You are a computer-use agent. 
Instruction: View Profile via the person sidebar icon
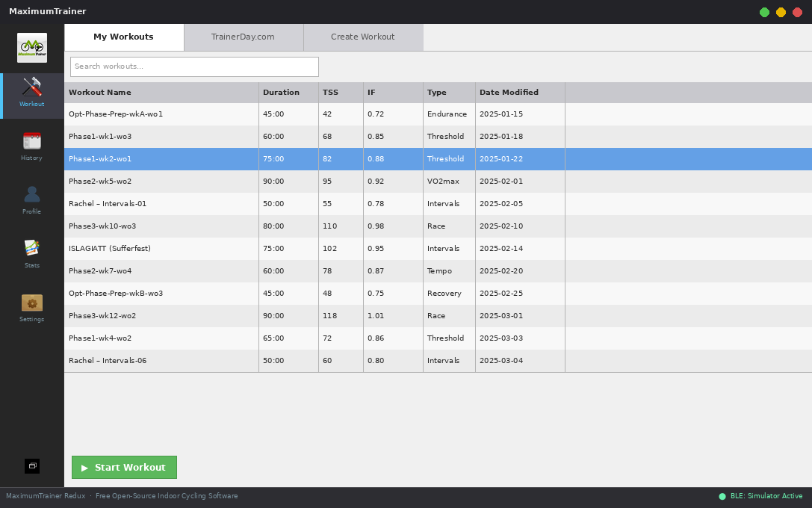tap(31, 196)
